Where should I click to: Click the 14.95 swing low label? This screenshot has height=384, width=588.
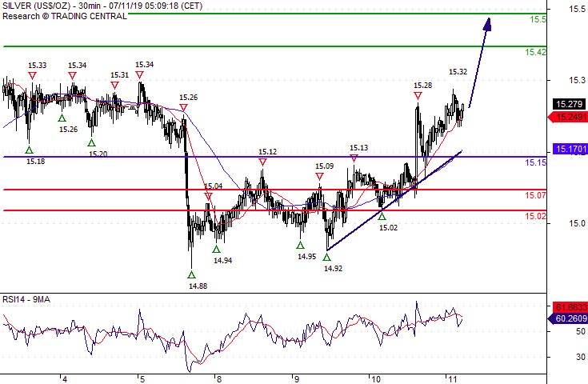(x=307, y=257)
